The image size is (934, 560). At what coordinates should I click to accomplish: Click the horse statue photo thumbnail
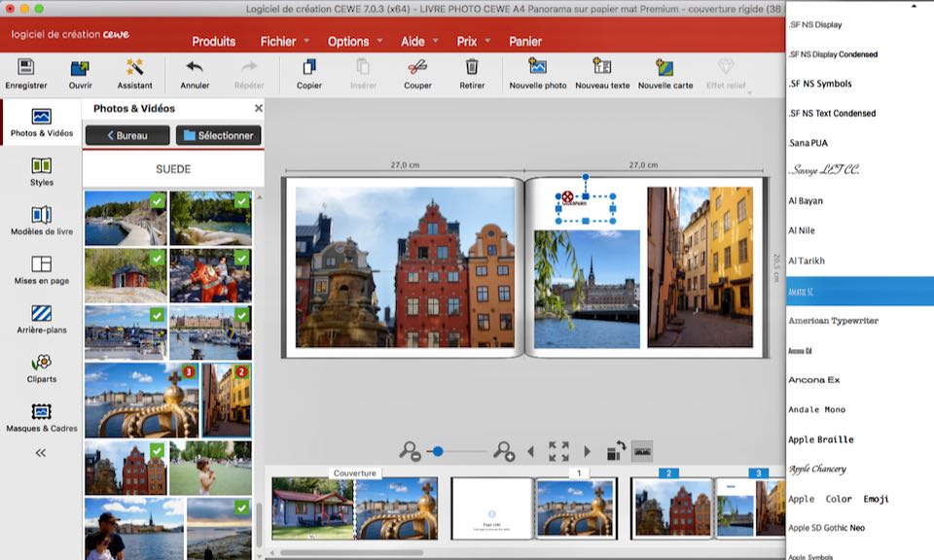pyautogui.click(x=211, y=275)
